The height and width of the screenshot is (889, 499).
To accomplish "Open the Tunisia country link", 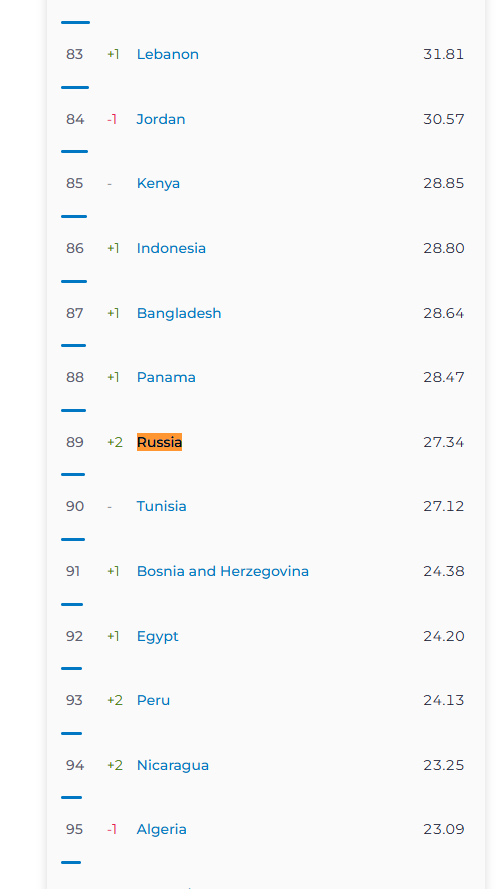I will point(161,506).
